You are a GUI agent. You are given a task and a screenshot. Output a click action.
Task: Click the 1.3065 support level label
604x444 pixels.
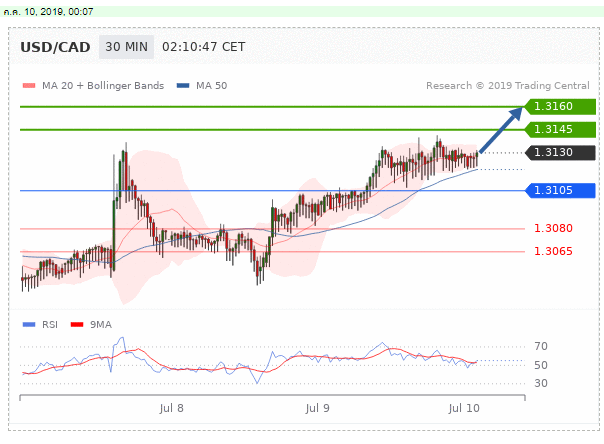[x=553, y=251]
